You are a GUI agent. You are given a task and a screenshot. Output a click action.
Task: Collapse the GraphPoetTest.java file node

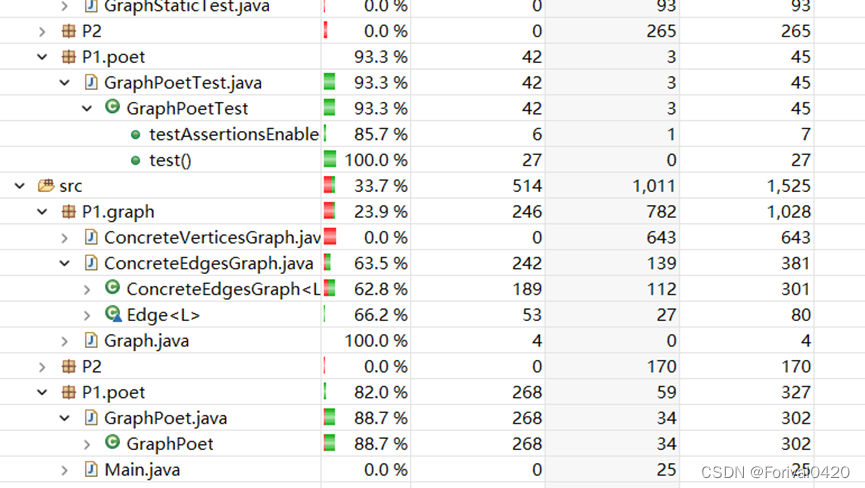tap(65, 83)
